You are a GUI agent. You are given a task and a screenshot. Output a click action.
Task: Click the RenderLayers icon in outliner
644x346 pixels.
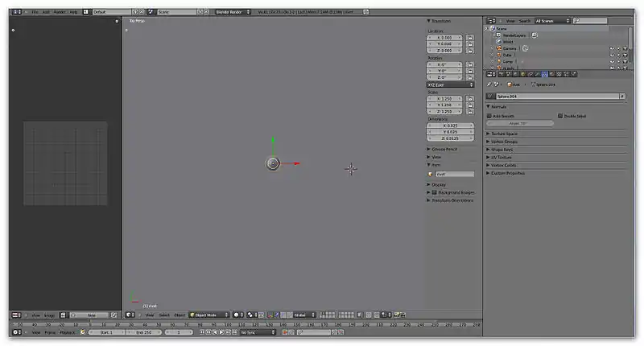click(x=499, y=35)
